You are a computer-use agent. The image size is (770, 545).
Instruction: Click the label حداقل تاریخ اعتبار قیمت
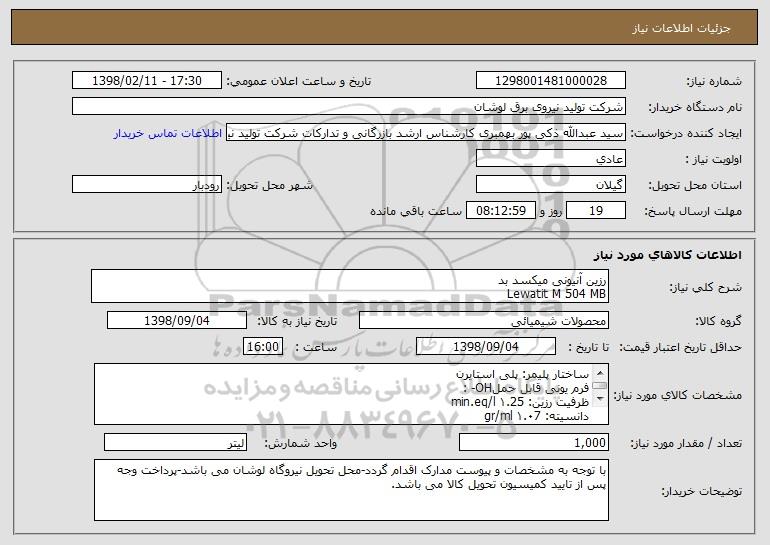(680, 347)
